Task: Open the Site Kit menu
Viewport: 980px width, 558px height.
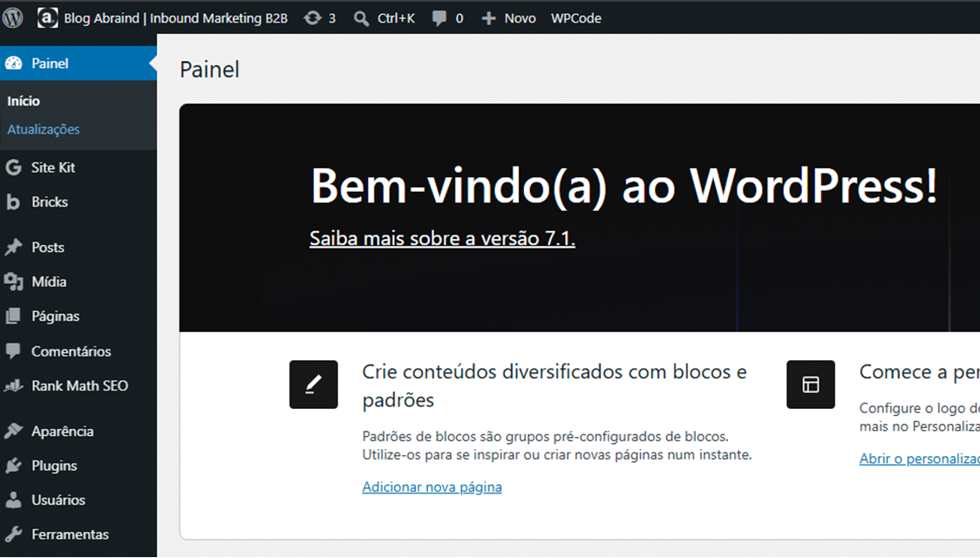Action: 78,167
